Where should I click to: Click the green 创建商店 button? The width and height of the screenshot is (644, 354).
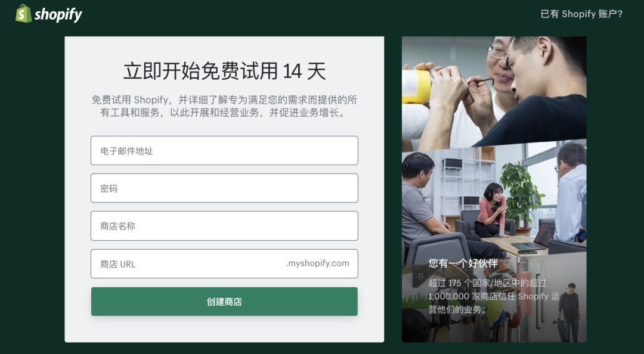[x=224, y=302]
